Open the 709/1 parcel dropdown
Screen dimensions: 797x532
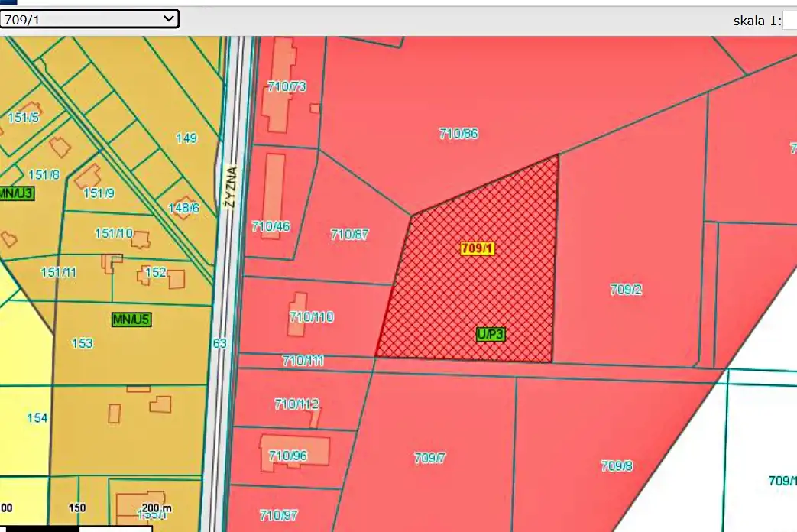click(x=89, y=20)
